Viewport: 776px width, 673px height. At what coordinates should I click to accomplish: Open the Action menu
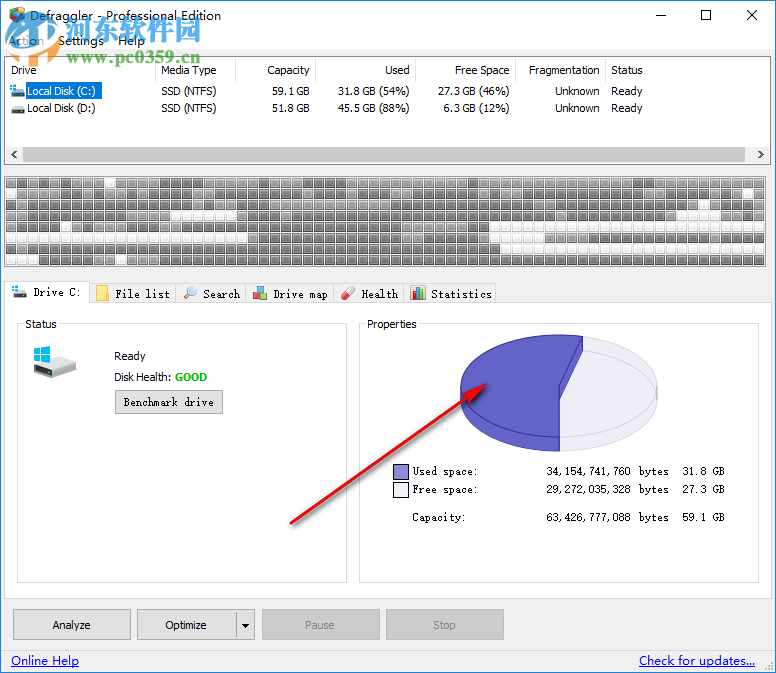tap(26, 41)
